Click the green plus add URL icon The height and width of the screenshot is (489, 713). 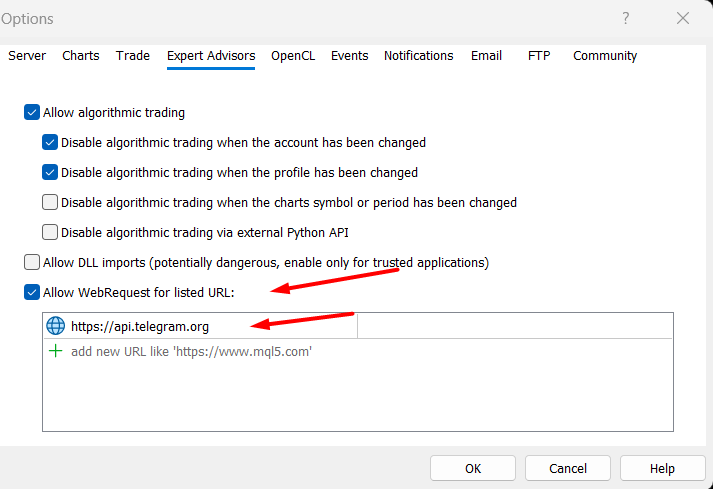point(56,351)
